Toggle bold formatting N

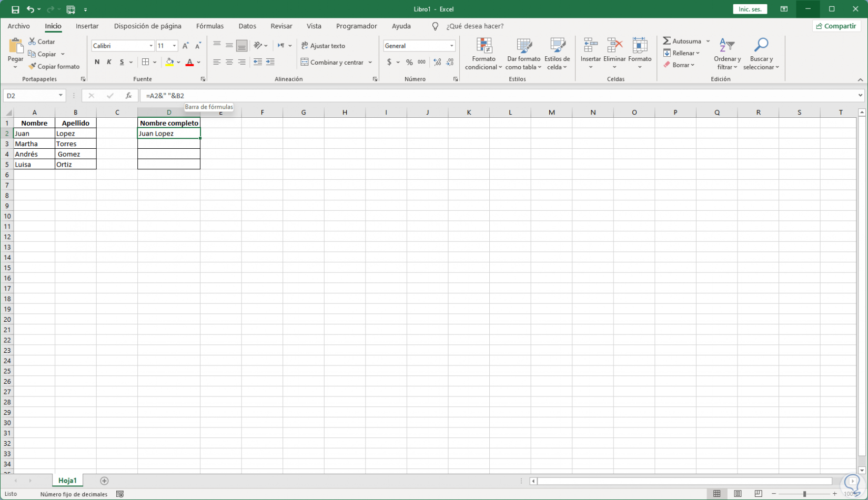click(x=97, y=62)
